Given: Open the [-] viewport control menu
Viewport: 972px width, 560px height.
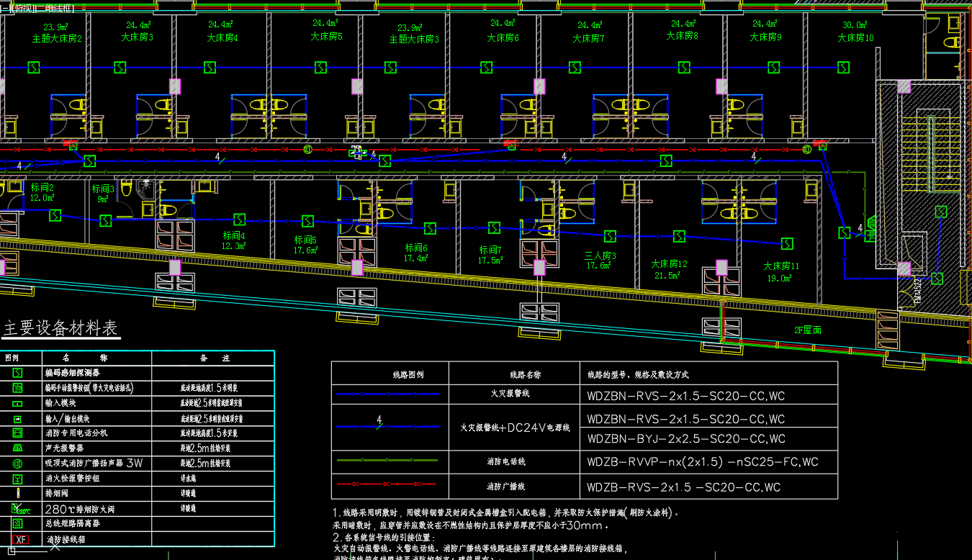Looking at the screenshot, I should point(4,7).
